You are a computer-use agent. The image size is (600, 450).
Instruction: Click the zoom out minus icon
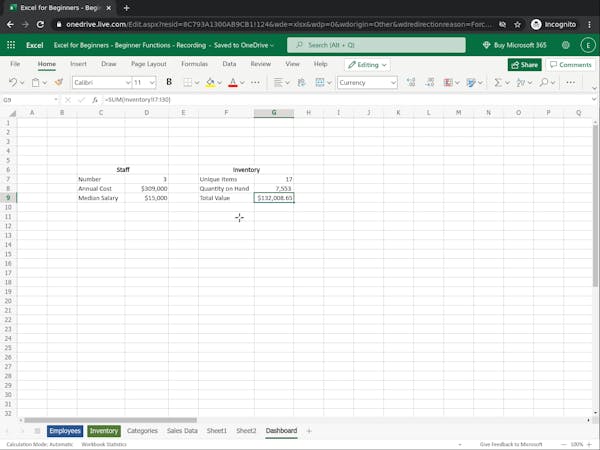[x=563, y=444]
